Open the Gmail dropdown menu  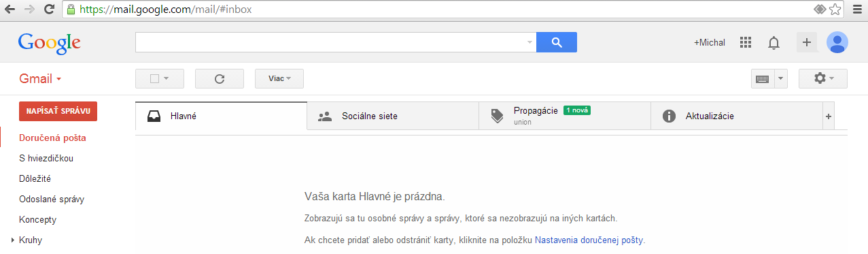pos(40,78)
